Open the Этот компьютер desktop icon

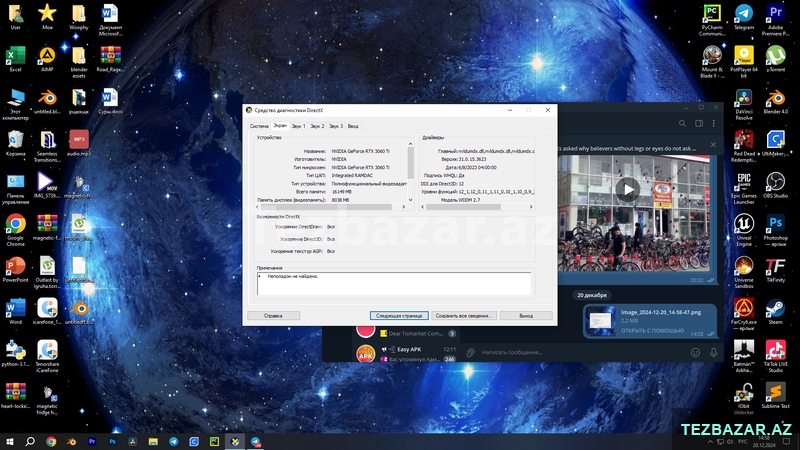click(15, 104)
